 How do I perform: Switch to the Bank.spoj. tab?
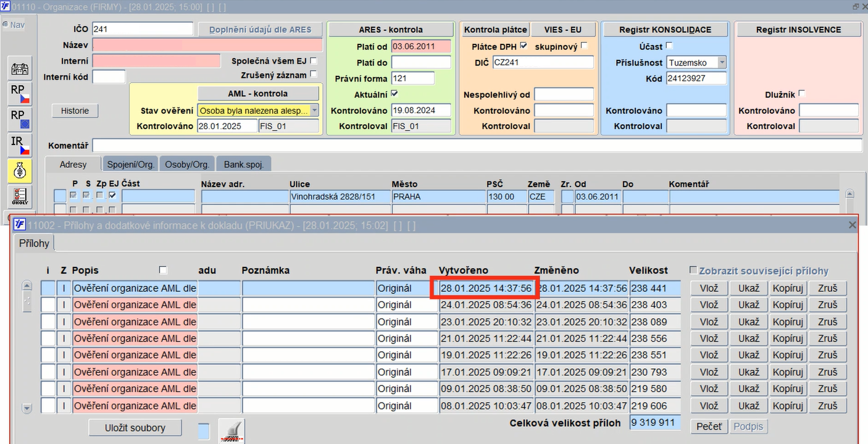[244, 164]
